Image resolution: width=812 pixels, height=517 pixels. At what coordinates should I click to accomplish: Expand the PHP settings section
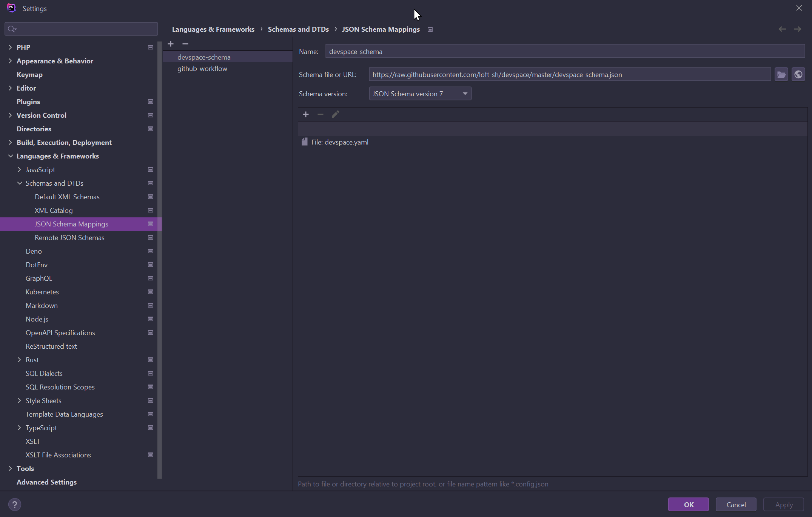click(x=10, y=47)
